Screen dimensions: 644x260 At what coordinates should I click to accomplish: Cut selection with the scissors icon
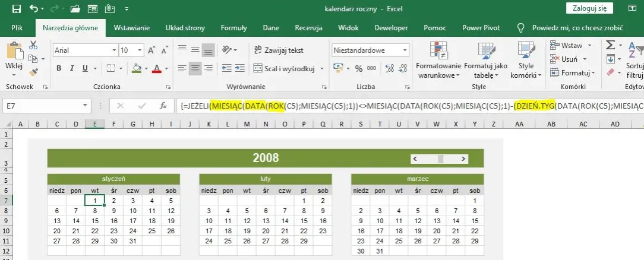click(x=33, y=45)
